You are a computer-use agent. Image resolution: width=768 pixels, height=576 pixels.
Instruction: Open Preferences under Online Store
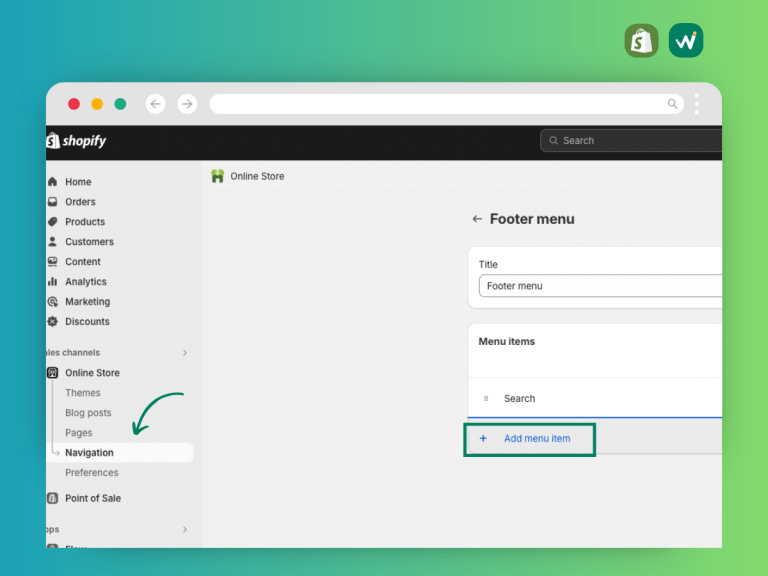pos(92,473)
